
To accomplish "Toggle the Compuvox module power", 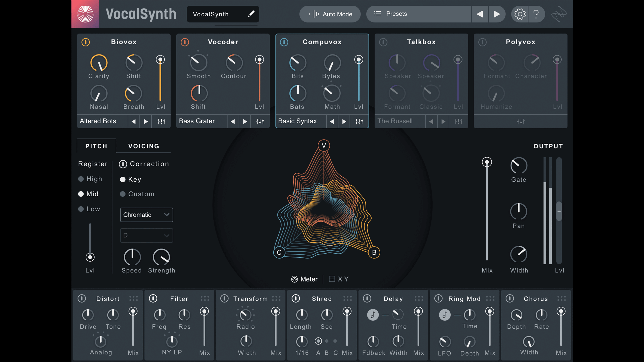I will (x=284, y=42).
